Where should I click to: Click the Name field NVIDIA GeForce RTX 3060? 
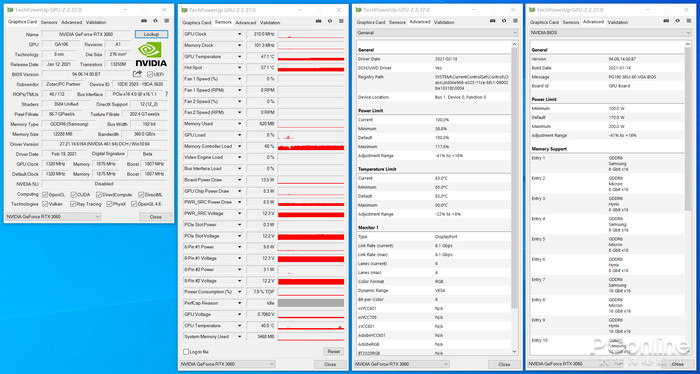pos(86,34)
